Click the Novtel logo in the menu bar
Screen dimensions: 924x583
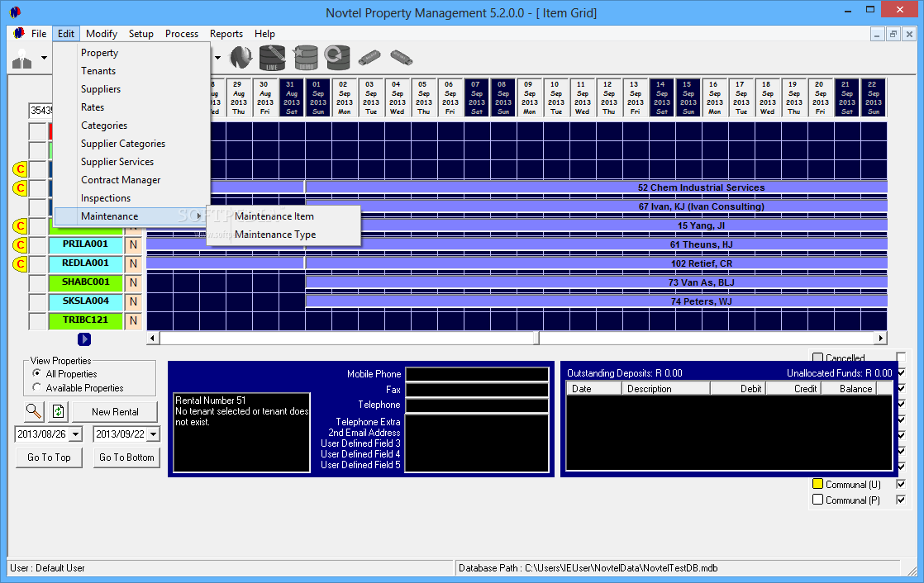19,33
